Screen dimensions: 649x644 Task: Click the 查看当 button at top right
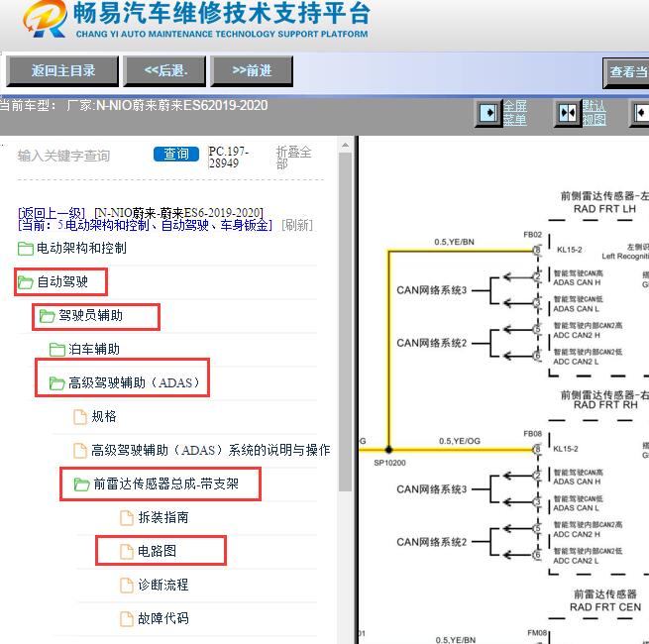626,72
